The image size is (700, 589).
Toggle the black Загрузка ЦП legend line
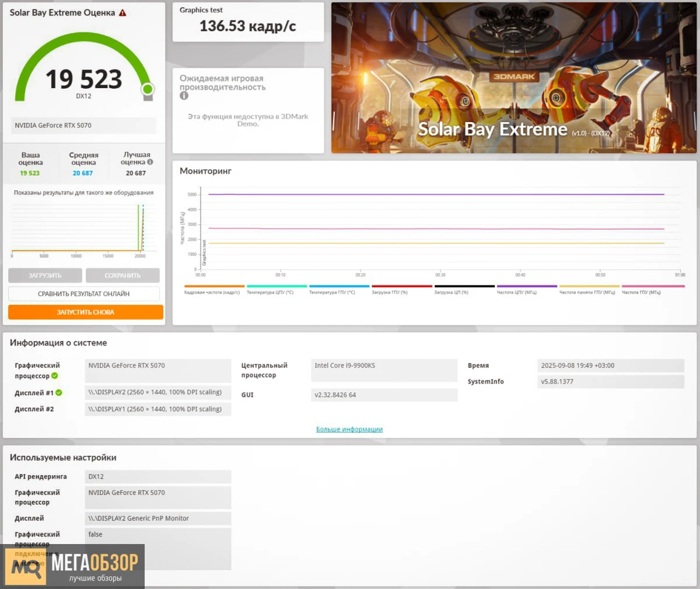(464, 287)
